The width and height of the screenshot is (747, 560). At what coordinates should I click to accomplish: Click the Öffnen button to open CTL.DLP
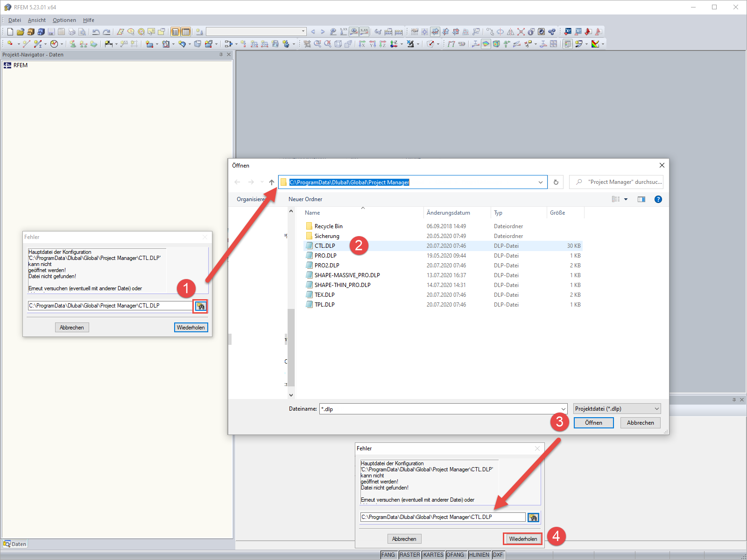pos(593,422)
